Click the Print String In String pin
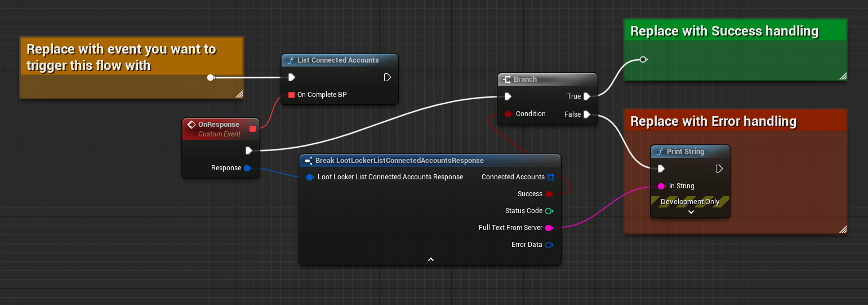868x305 pixels. pos(661,186)
